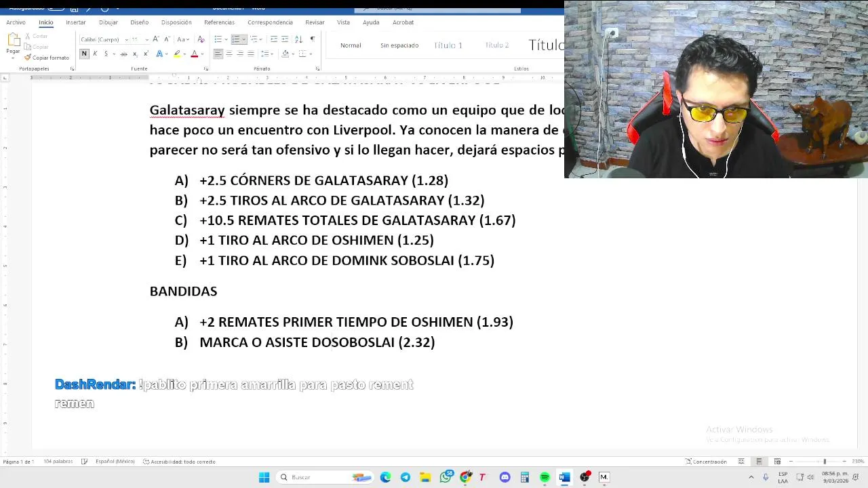Toggle strikethrough formatting
The height and width of the screenshot is (488, 868).
pos(123,54)
